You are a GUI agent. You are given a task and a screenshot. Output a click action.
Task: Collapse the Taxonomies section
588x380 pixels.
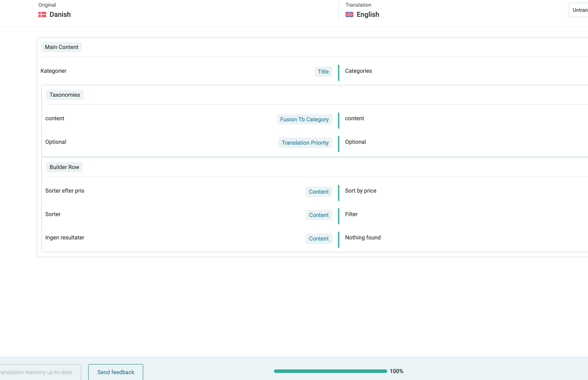click(x=64, y=95)
